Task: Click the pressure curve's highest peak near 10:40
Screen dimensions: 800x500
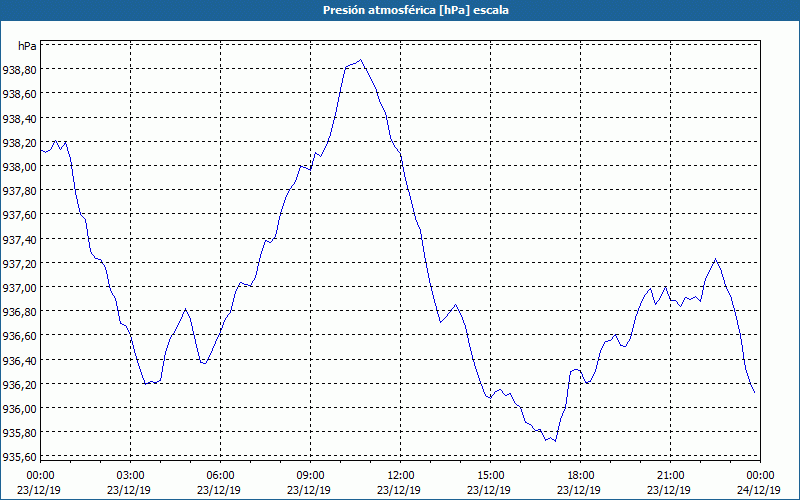Action: (361, 60)
